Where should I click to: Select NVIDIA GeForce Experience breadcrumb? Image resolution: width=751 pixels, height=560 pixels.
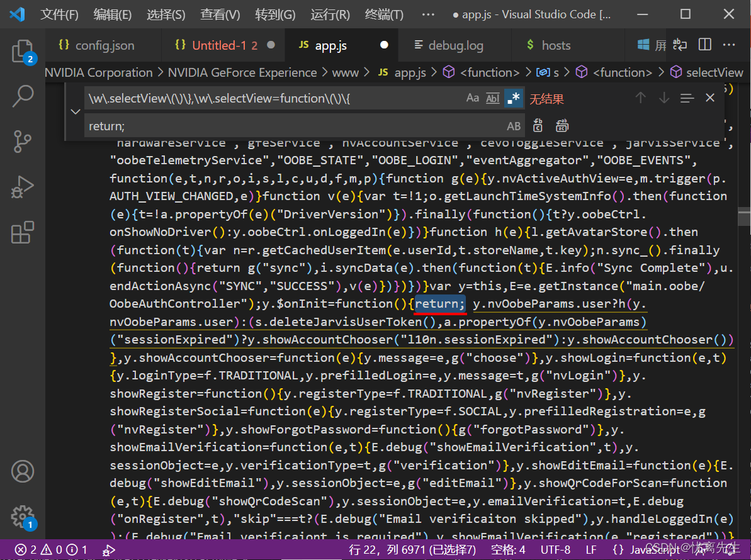242,72
